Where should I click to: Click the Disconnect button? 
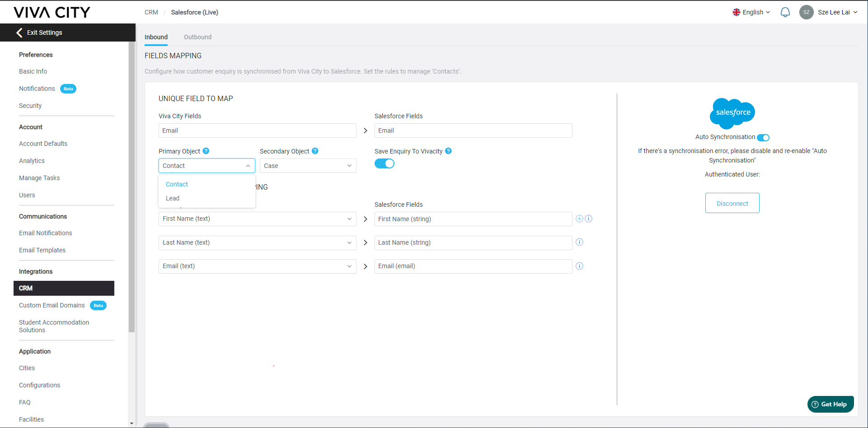(732, 203)
